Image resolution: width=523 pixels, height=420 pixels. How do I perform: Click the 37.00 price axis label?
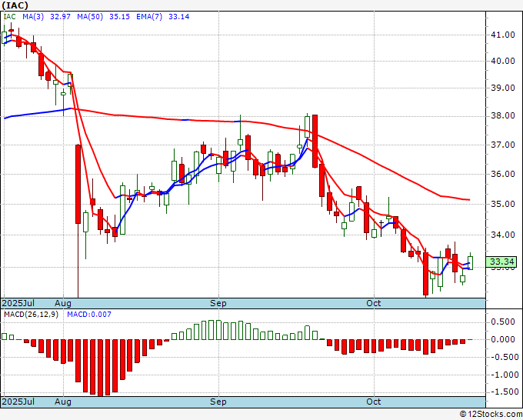point(503,145)
